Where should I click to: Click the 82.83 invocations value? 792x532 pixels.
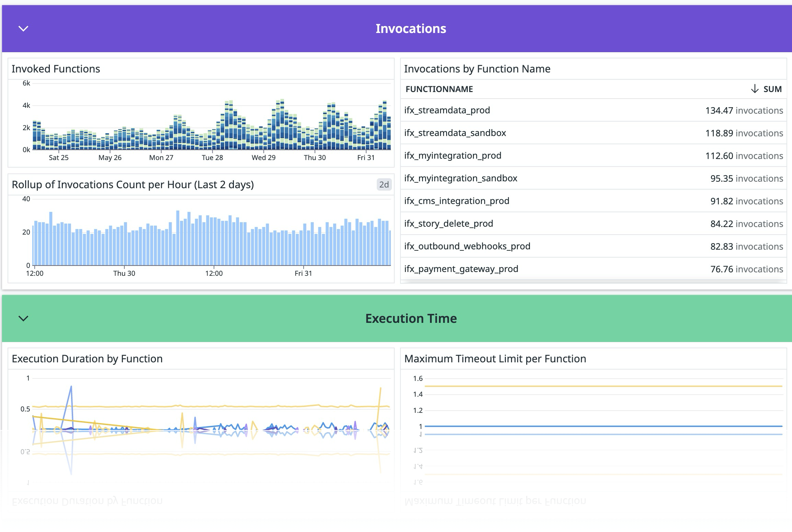[747, 247]
